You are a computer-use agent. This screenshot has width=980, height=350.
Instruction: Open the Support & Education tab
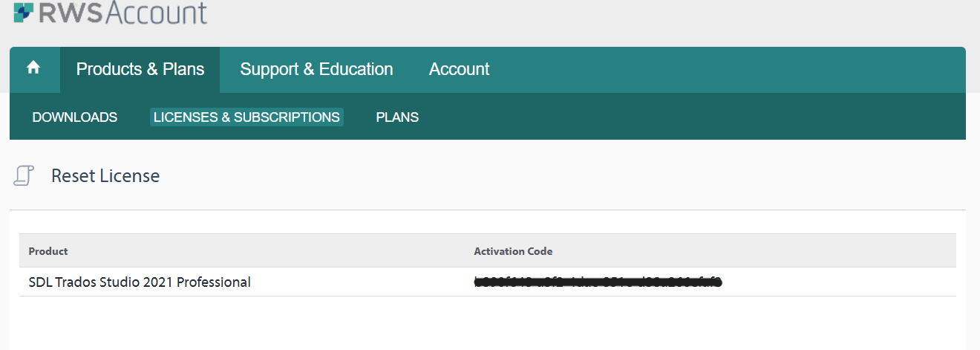[316, 70]
